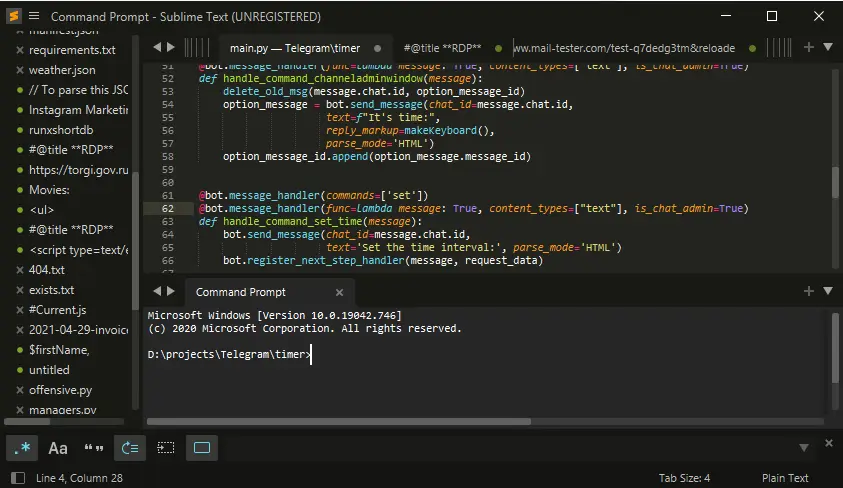The image size is (843, 488).
Task: Toggle the in-selection search option
Action: 166,448
